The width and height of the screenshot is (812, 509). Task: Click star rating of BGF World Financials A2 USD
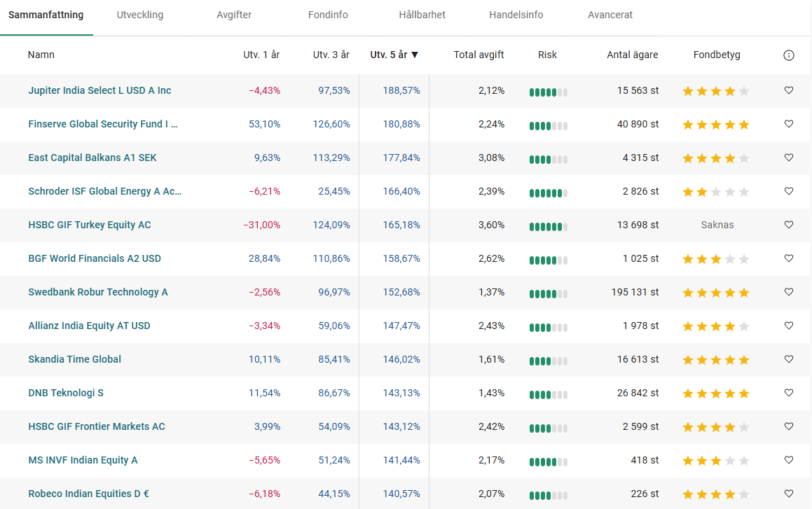click(716, 259)
